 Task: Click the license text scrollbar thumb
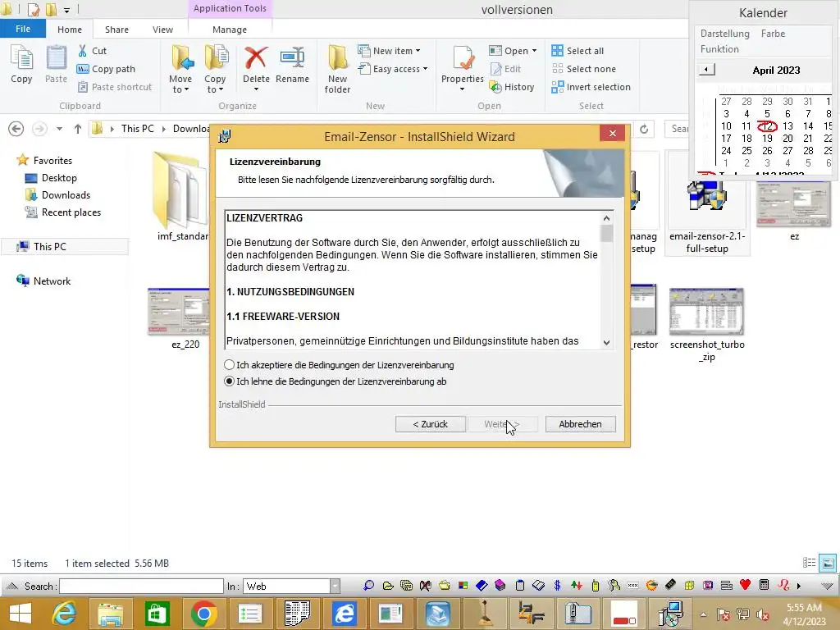click(606, 234)
